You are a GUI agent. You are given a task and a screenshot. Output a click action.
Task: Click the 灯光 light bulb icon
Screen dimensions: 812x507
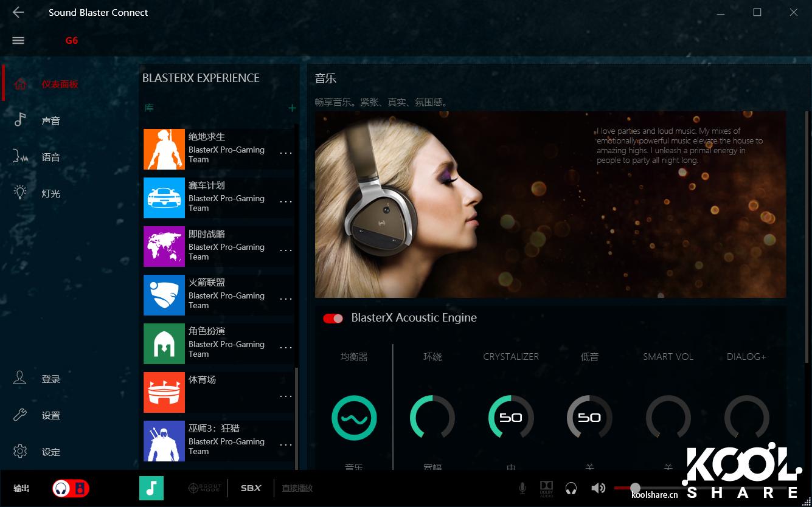[x=20, y=193]
